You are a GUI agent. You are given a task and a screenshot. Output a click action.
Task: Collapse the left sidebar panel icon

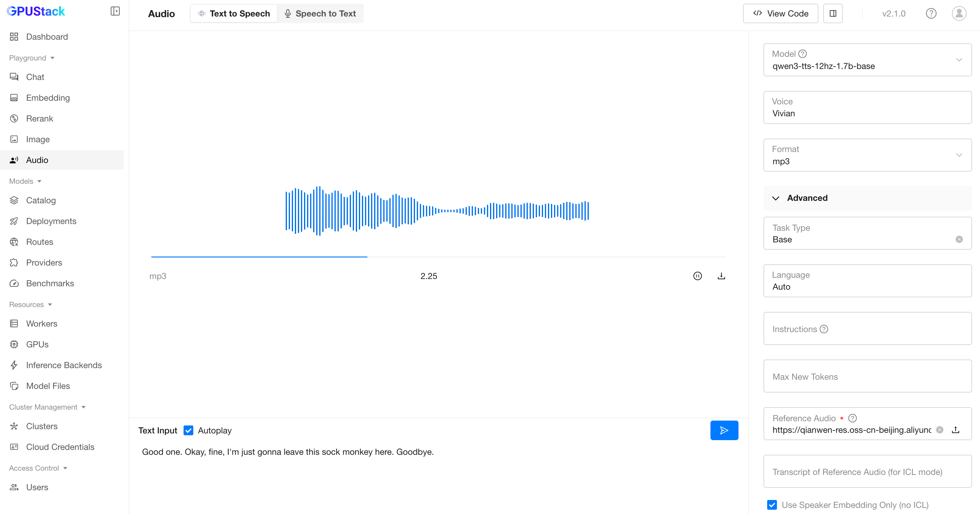pos(115,11)
